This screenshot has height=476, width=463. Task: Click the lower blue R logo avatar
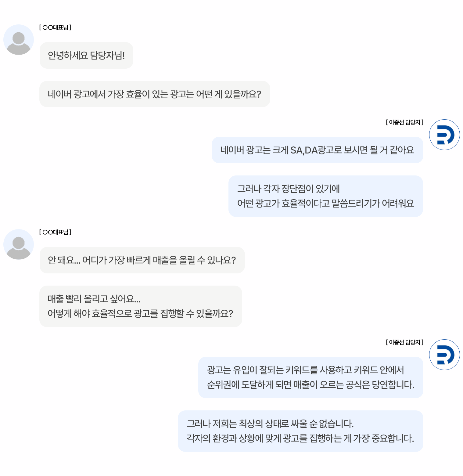[444, 355]
